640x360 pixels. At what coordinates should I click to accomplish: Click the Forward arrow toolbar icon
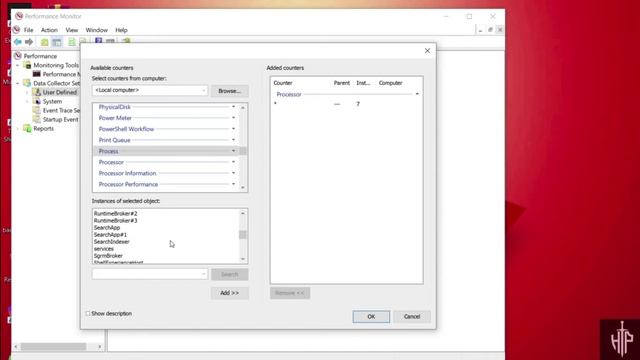pos(29,42)
